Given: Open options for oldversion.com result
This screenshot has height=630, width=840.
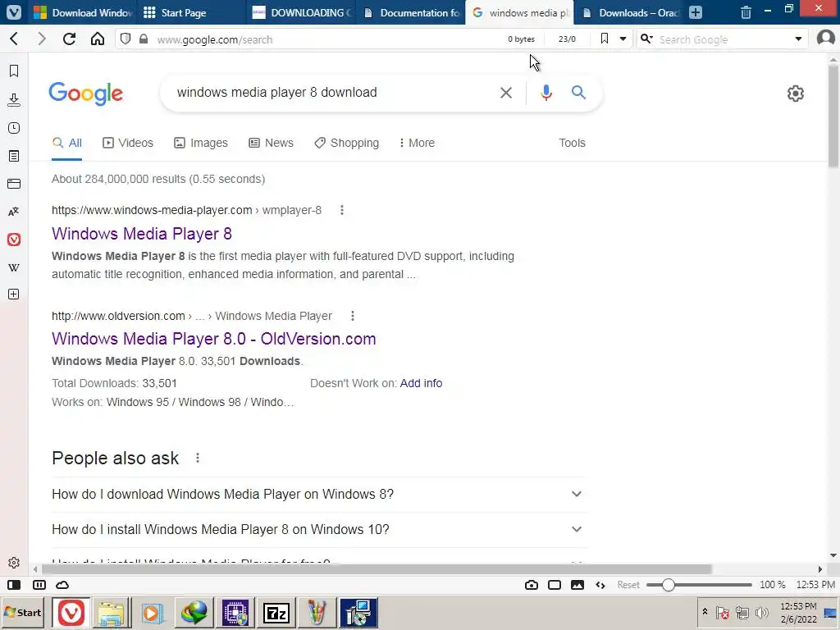Looking at the screenshot, I should [x=353, y=316].
